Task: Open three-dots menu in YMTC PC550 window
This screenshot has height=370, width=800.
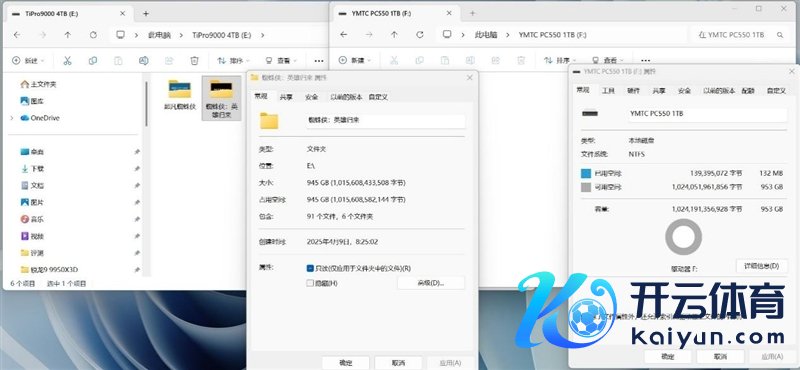Action: tap(645, 60)
